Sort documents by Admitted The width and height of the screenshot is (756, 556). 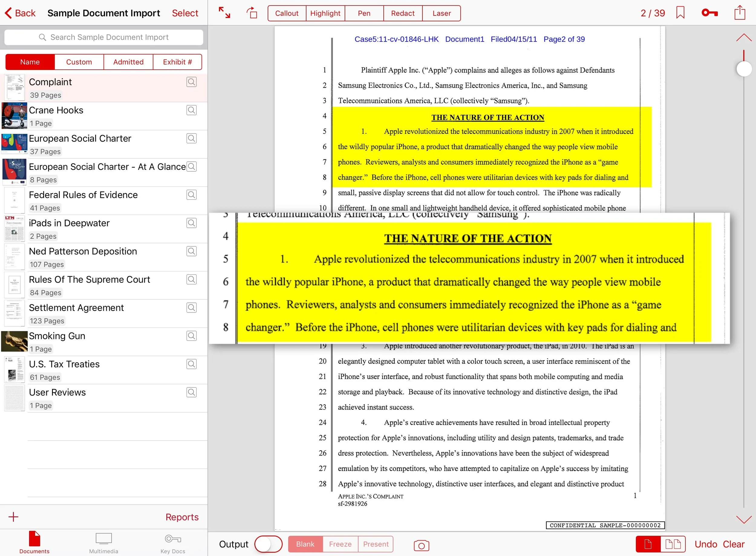128,62
